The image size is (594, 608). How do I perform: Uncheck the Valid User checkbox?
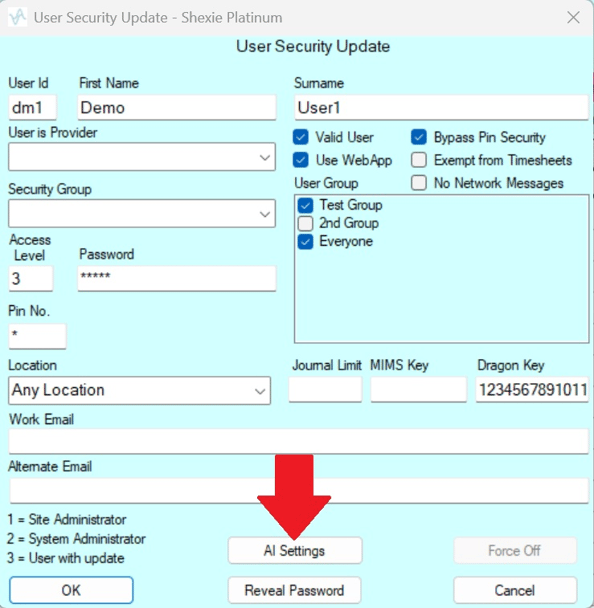[301, 137]
